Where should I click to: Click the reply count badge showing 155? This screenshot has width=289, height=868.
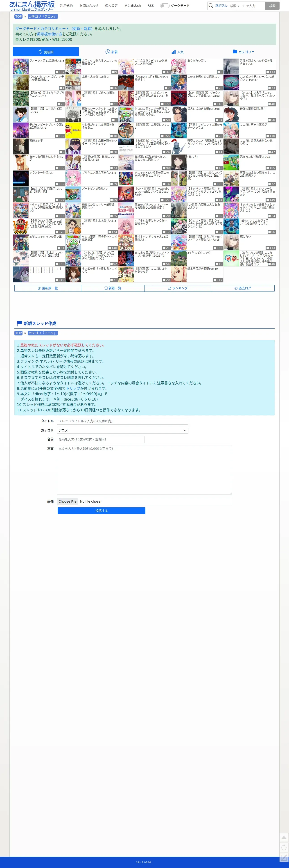click(165, 136)
